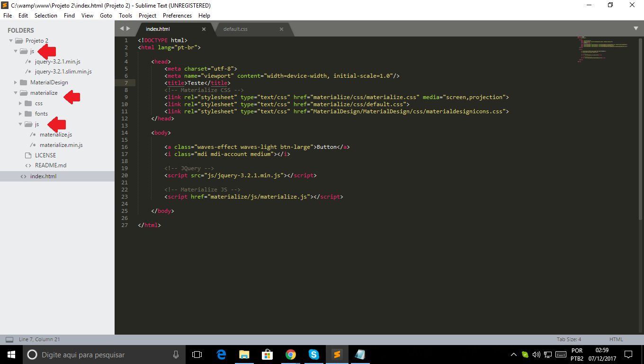Click the Cortana microphone icon
This screenshot has width=644, height=364.
pos(176,355)
